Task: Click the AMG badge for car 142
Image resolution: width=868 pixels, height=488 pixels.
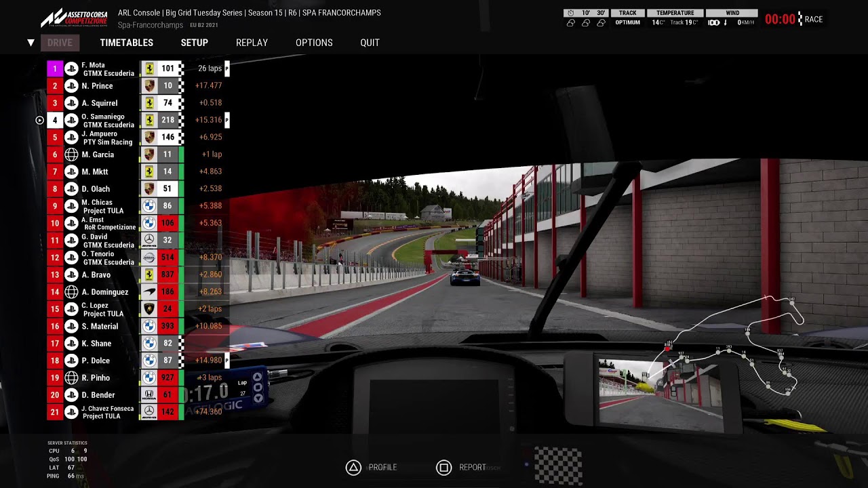Action: pos(149,412)
